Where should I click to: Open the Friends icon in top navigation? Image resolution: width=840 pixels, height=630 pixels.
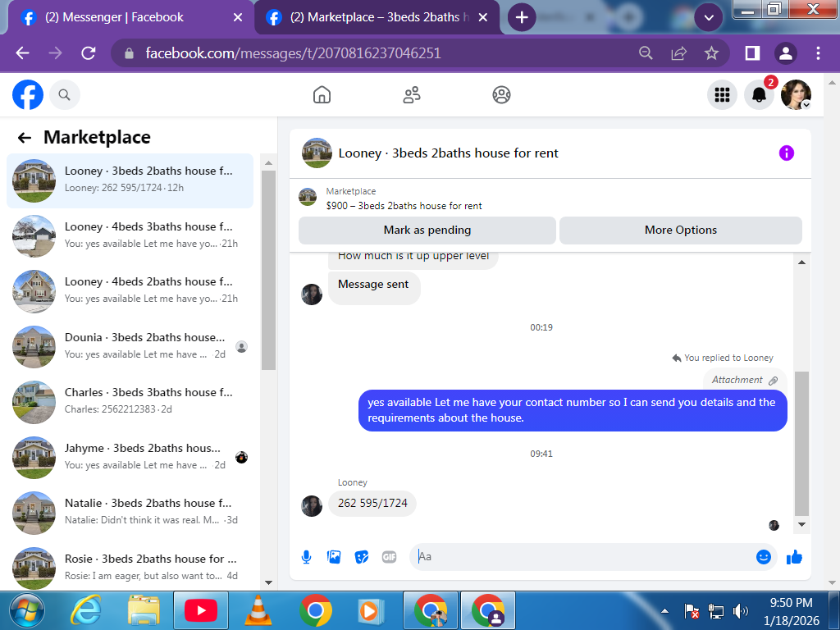412,95
